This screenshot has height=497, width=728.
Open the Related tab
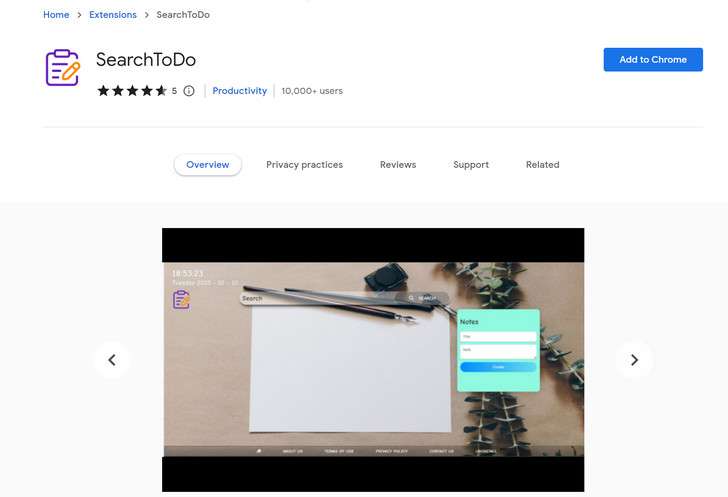coord(542,165)
